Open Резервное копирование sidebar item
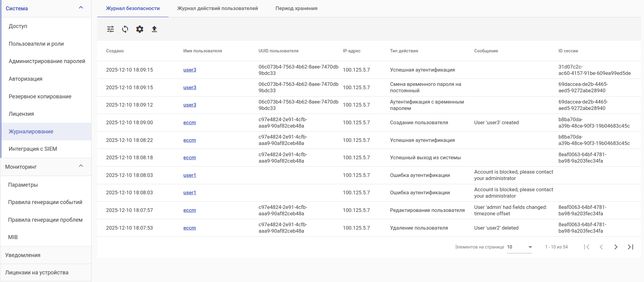The height and width of the screenshot is (282, 644). pyautogui.click(x=40, y=97)
